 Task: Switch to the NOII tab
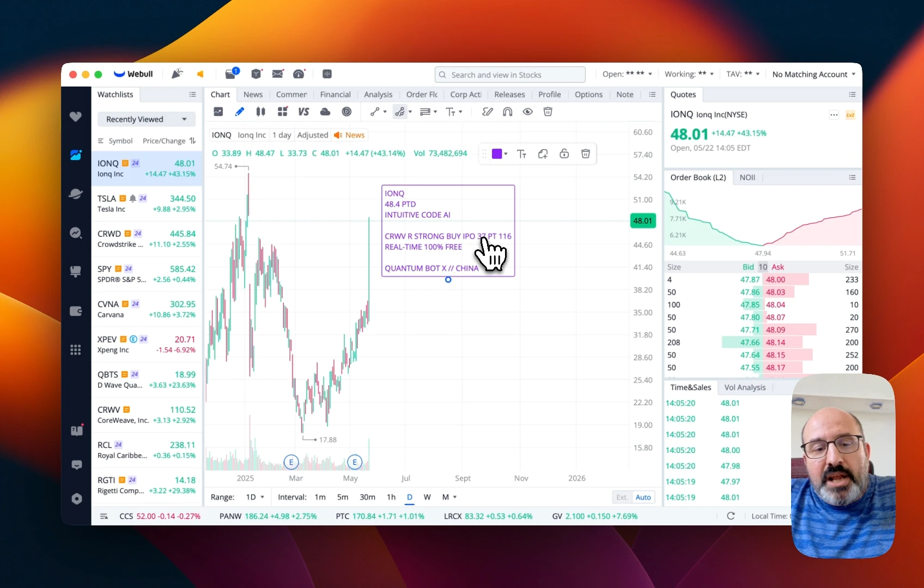pyautogui.click(x=747, y=177)
